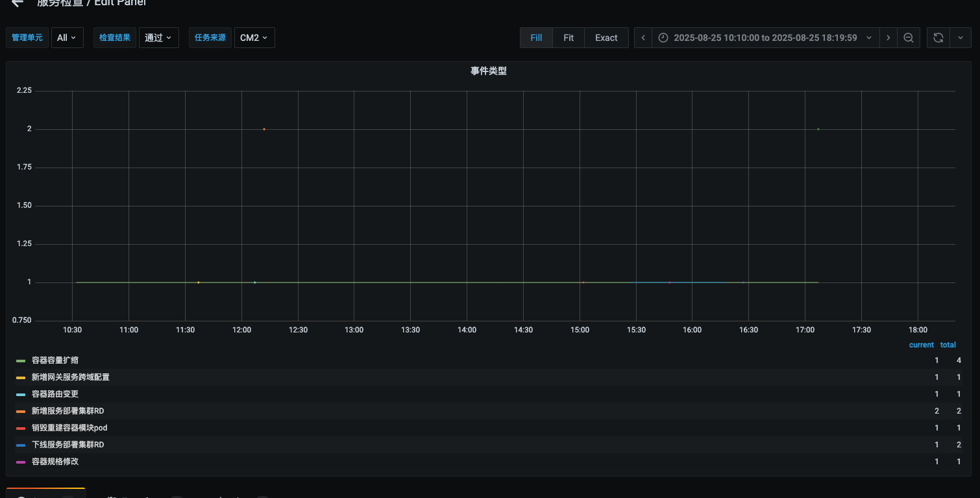The height and width of the screenshot is (498, 980).
Task: Open color picker for 容器规格修改 purple swatch
Action: tap(21, 462)
